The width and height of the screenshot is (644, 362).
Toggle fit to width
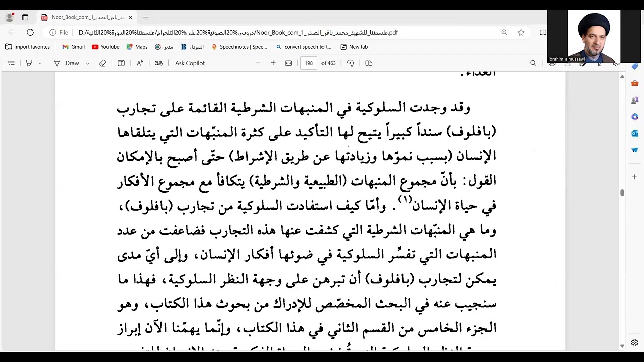click(288, 63)
